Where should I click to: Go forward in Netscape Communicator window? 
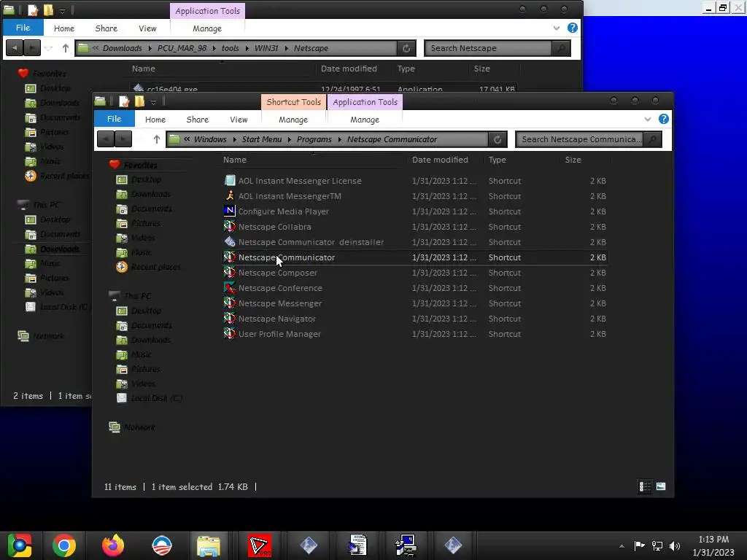(123, 139)
